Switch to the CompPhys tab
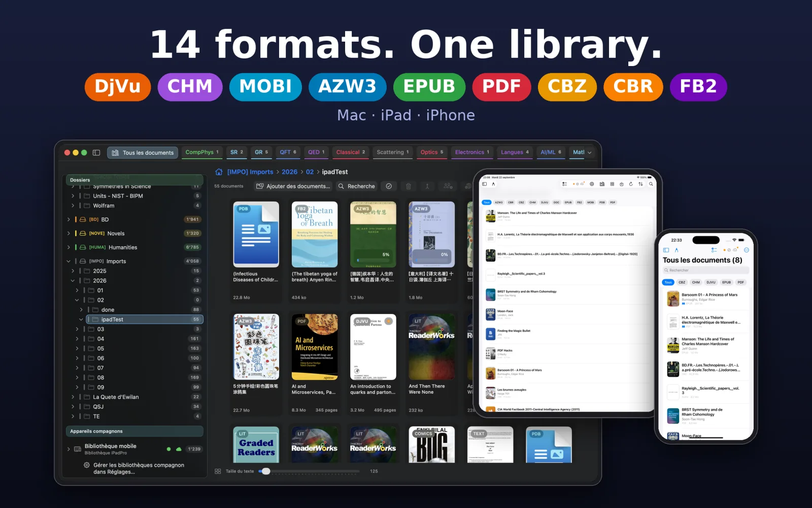812x508 pixels. (202, 152)
